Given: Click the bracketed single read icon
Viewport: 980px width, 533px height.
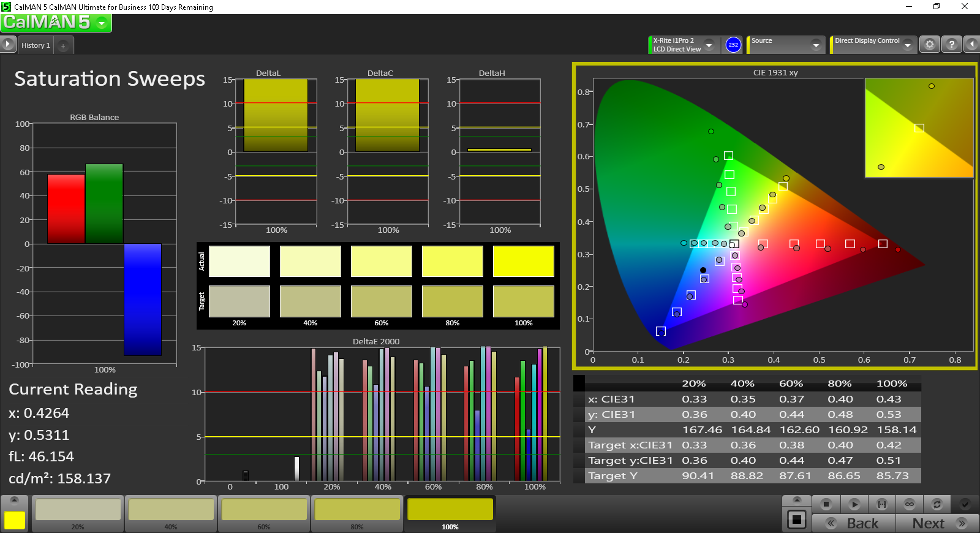Looking at the screenshot, I should coord(882,504).
